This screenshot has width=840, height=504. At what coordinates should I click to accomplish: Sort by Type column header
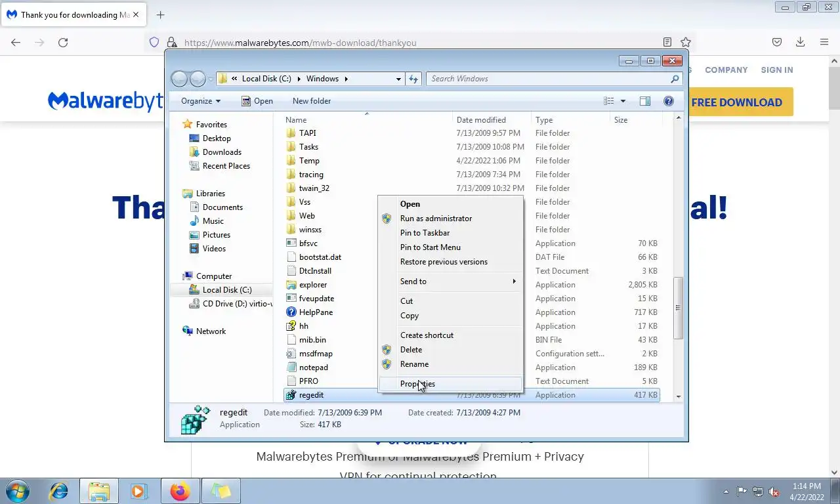point(570,120)
